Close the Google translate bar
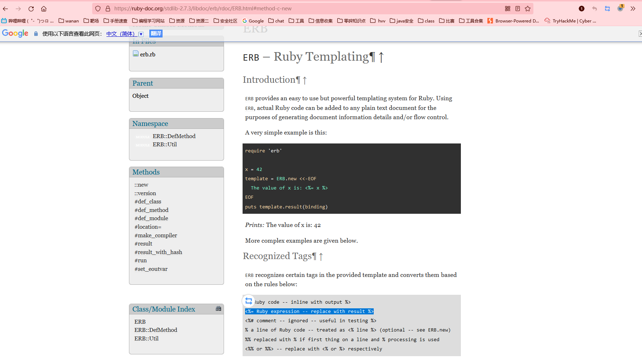 click(640, 34)
